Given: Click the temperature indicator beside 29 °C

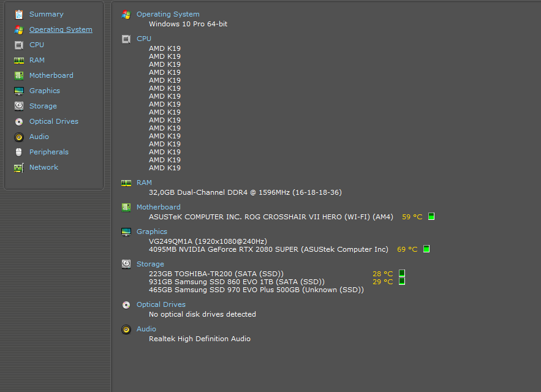Looking at the screenshot, I should pos(402,281).
